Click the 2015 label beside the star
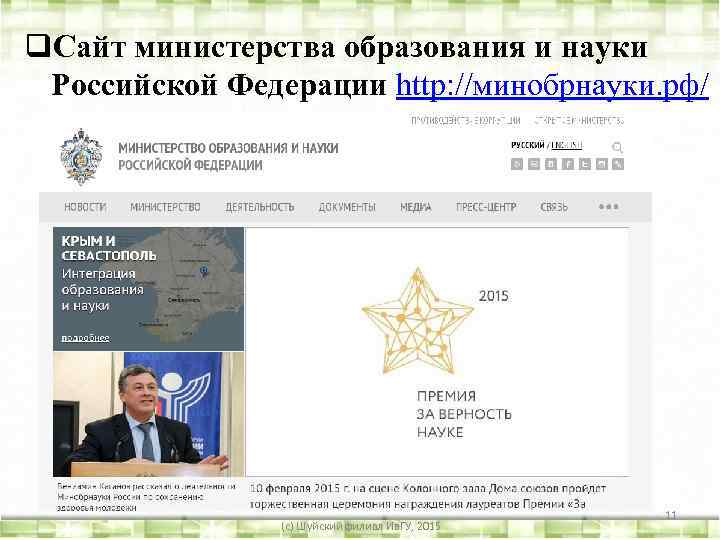Screen dimensions: 720x540 [x=494, y=296]
